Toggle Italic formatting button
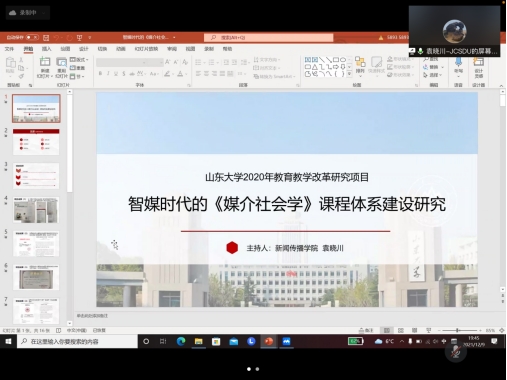This screenshot has height=380, width=507. coord(108,73)
